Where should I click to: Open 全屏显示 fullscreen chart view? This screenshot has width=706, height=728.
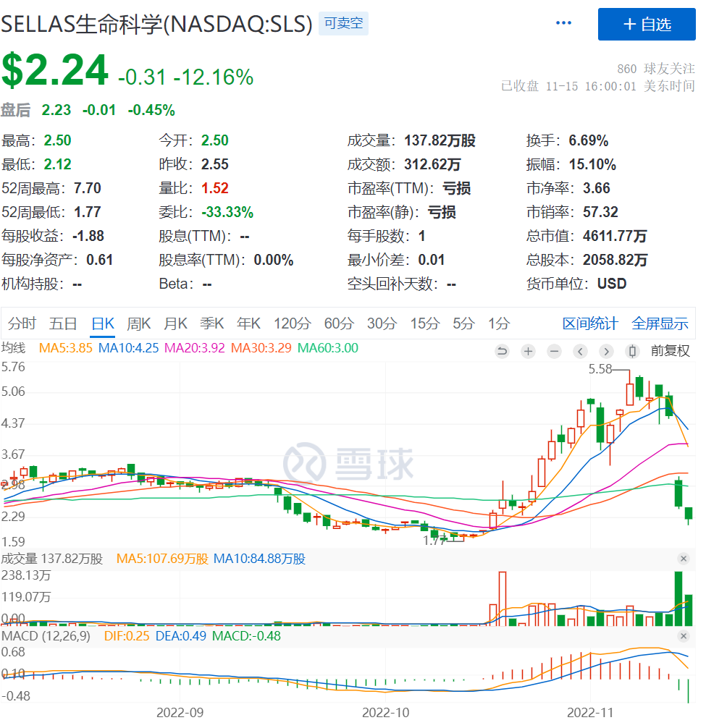click(x=660, y=323)
